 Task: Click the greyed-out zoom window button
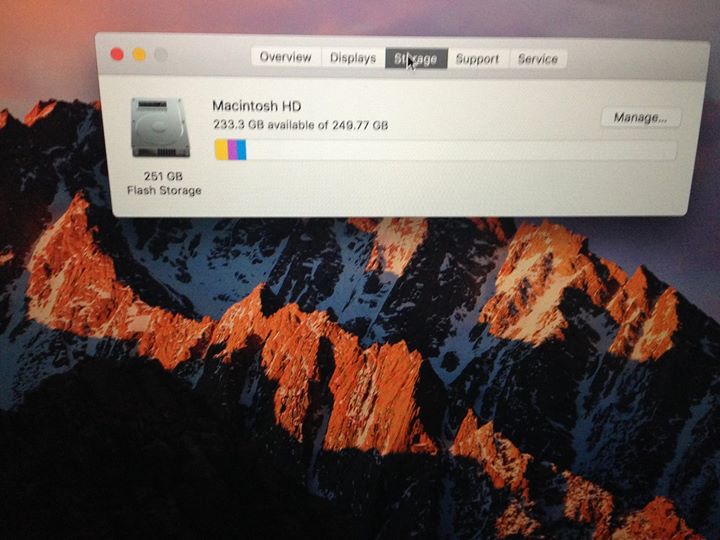161,56
